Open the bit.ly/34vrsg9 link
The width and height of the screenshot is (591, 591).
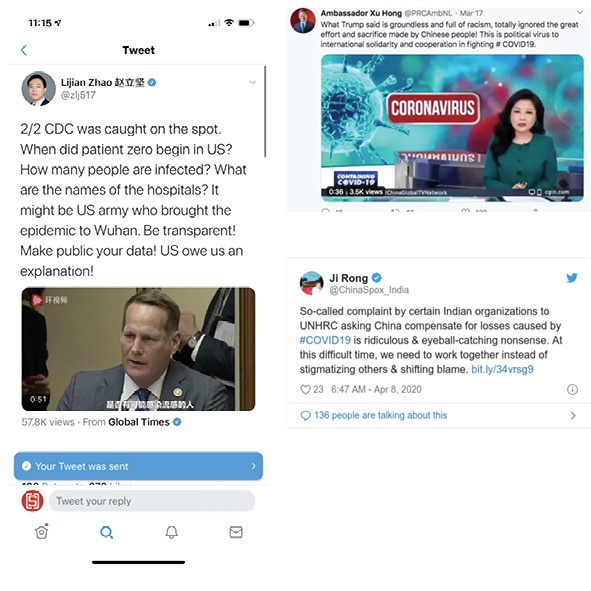point(502,369)
